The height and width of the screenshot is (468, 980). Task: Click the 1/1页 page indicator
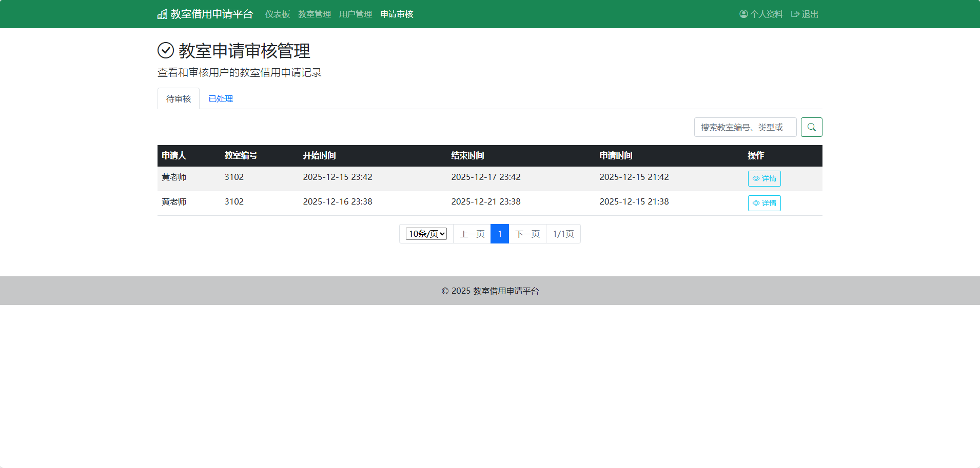(x=563, y=234)
